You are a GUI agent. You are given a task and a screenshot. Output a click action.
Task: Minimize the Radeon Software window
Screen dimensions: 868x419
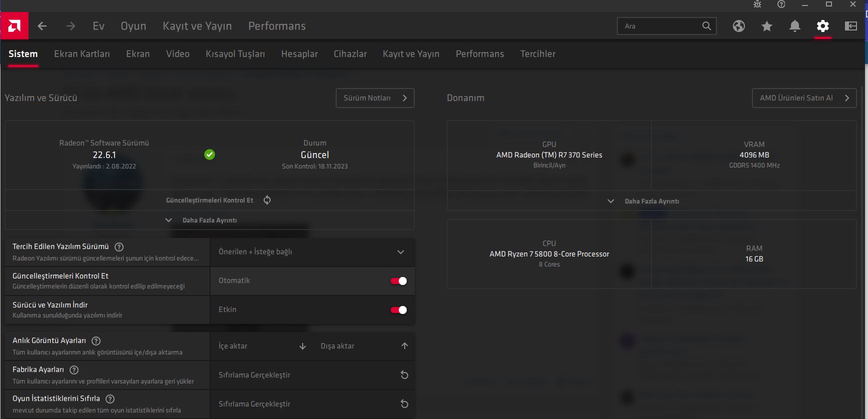[805, 4]
